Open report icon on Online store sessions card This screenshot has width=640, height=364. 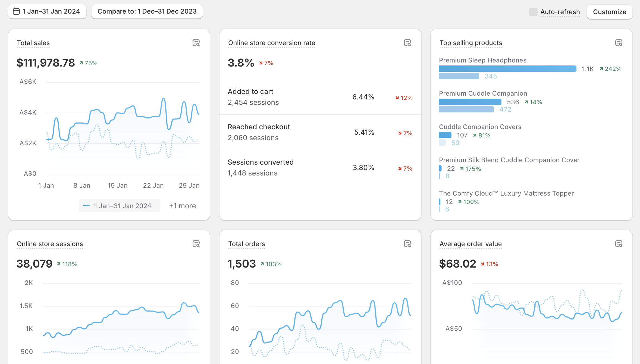[x=196, y=244]
